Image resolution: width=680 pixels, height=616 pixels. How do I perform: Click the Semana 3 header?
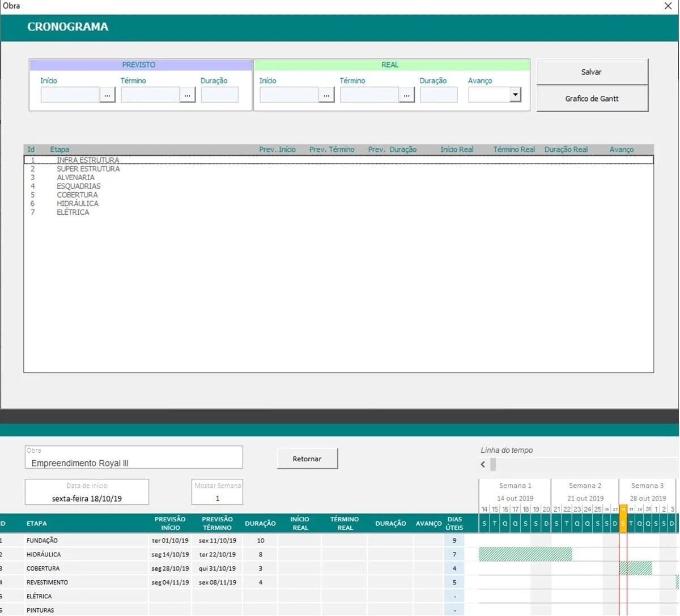pyautogui.click(x=648, y=486)
